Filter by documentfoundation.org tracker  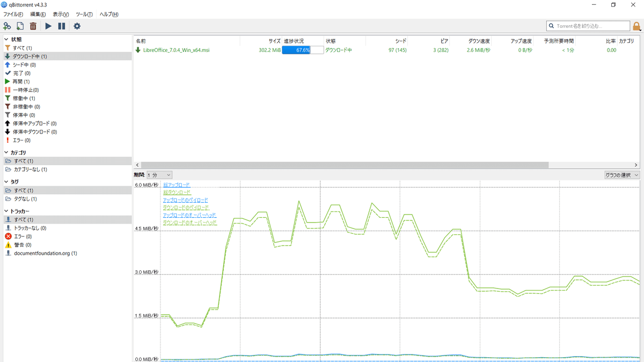tap(45, 253)
